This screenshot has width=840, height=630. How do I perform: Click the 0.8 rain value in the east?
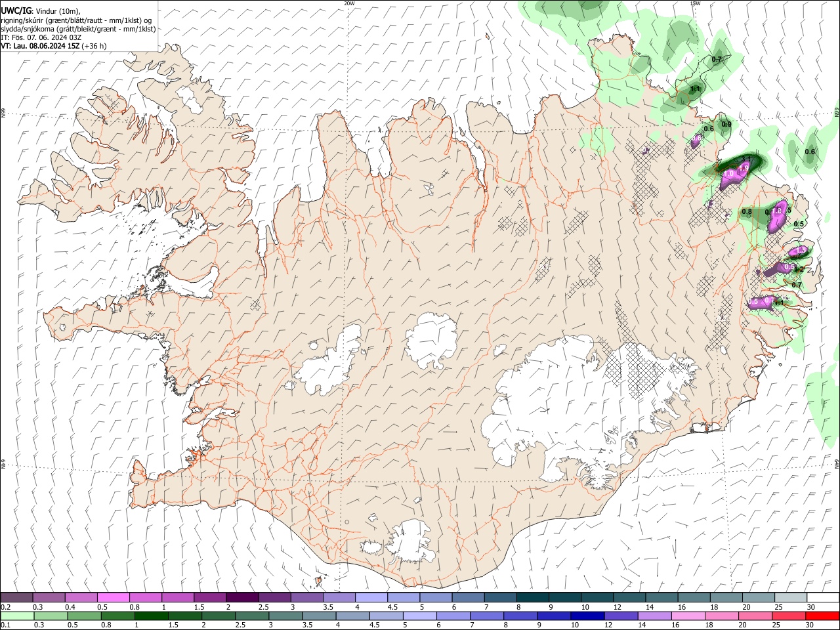coord(747,211)
